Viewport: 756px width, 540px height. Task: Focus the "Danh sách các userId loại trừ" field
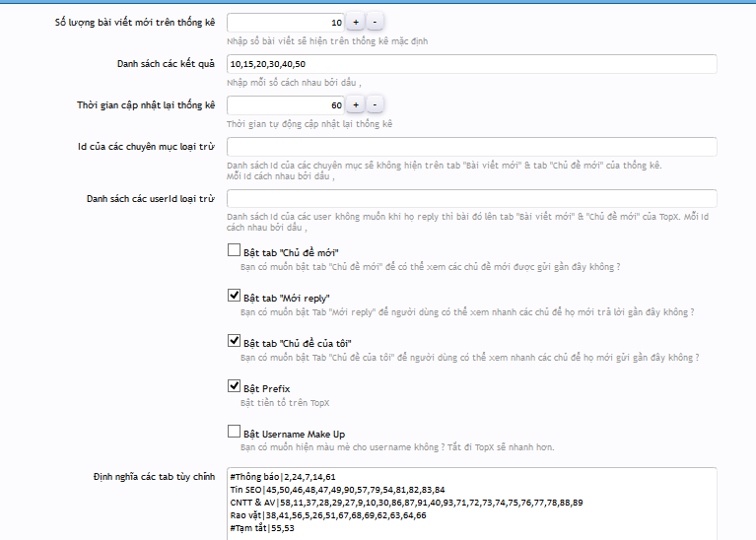click(471, 199)
